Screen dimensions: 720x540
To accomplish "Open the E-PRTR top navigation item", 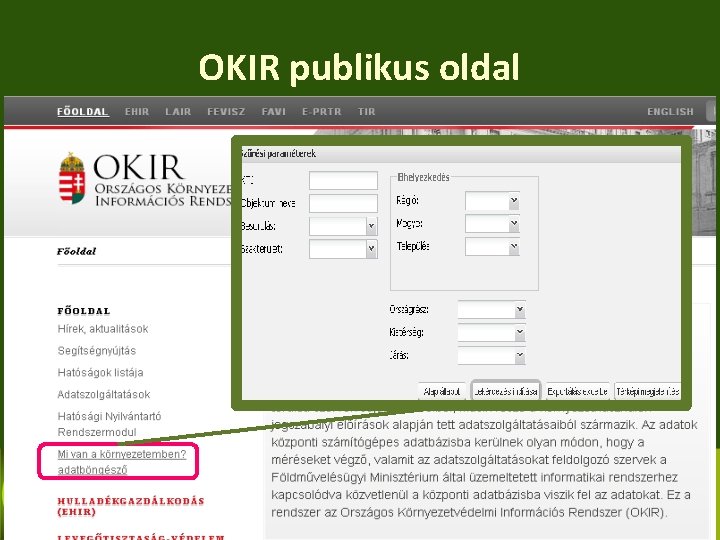I will 321,112.
